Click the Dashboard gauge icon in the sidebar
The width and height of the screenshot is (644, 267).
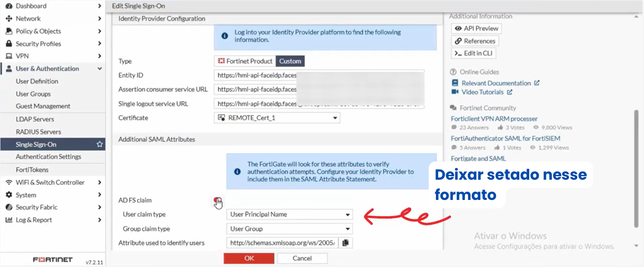9,6
